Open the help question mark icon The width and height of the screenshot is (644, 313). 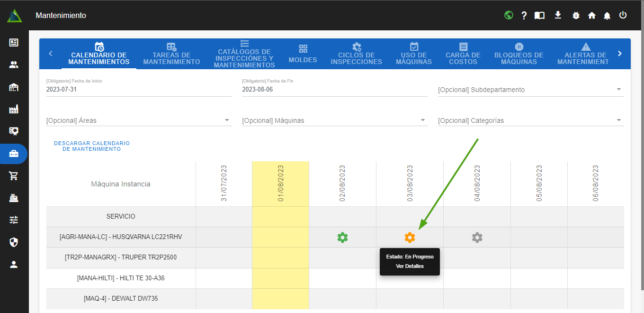click(524, 16)
